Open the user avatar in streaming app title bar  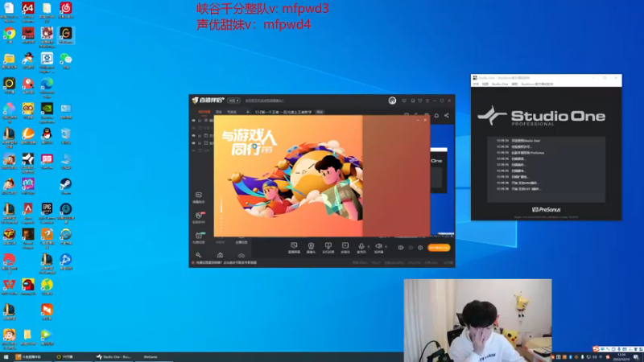pyautogui.click(x=392, y=101)
